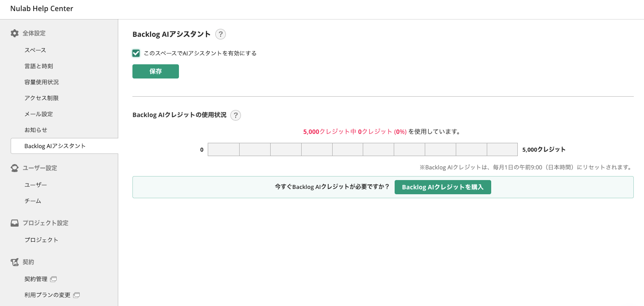Screen dimensions: 644x306
Task: Click Backlog AIクレジットを購入 button
Action: (x=443, y=187)
